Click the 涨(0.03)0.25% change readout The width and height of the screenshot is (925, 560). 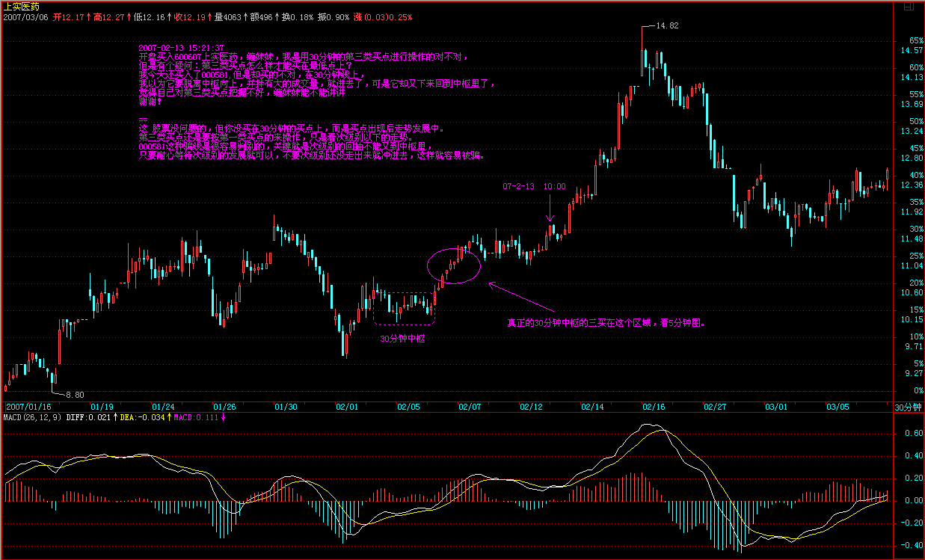[x=382, y=16]
